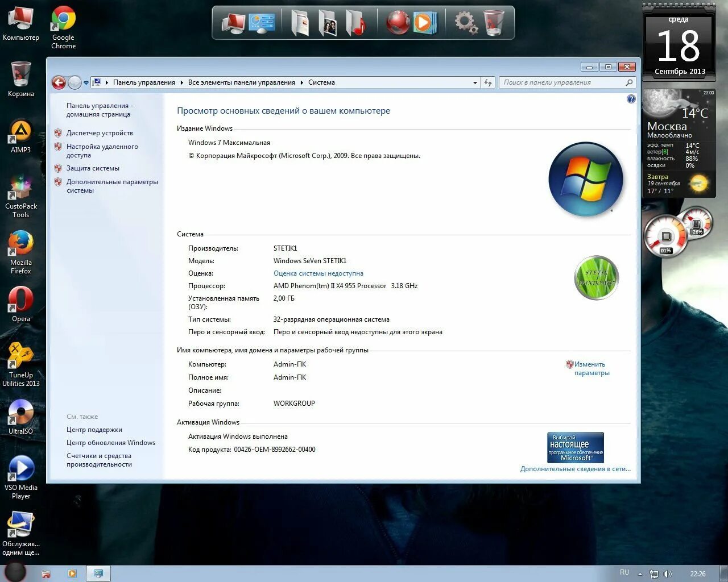Screen dimensions: 728x582
Task: Refresh the control panel address bar
Action: click(x=488, y=82)
